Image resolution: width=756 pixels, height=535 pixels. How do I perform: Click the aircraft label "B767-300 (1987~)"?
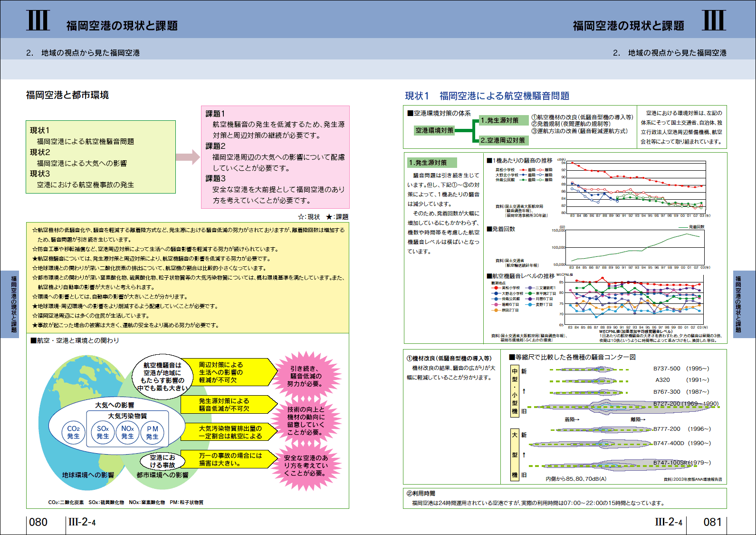[681, 392]
